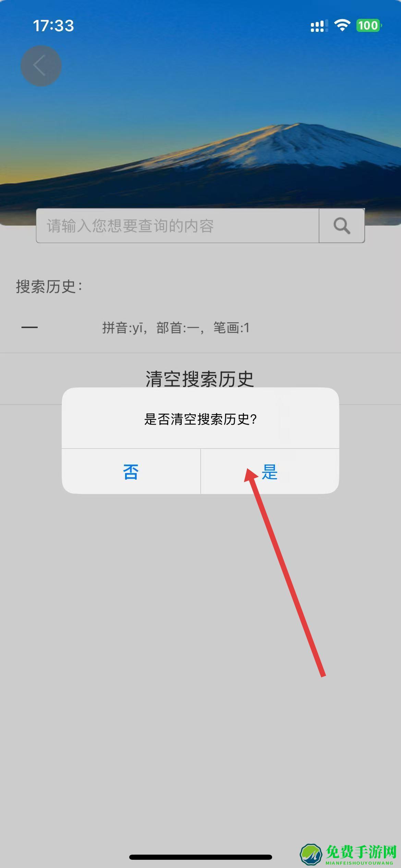Tap the Mount Fuji header image
This screenshot has height=868, width=401.
[200, 113]
